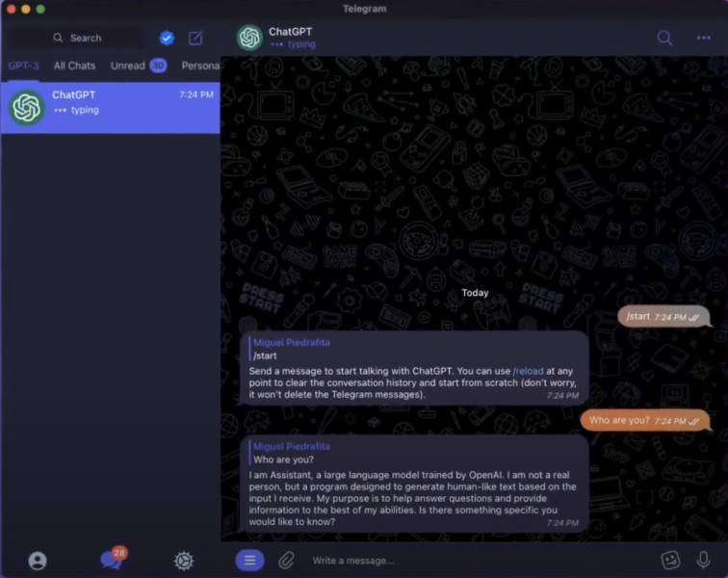Open the Chats tab with 28 badge
728x578 pixels.
click(113, 558)
